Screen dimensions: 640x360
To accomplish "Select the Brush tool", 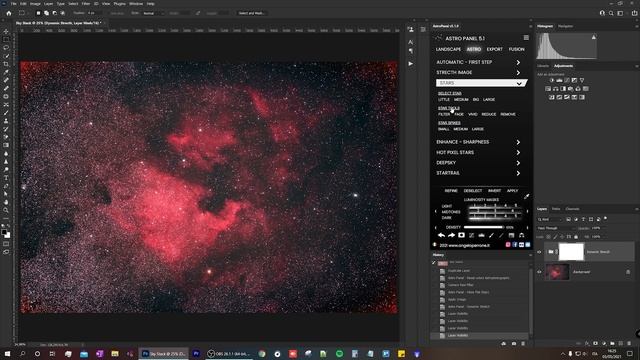I will coord(6,113).
